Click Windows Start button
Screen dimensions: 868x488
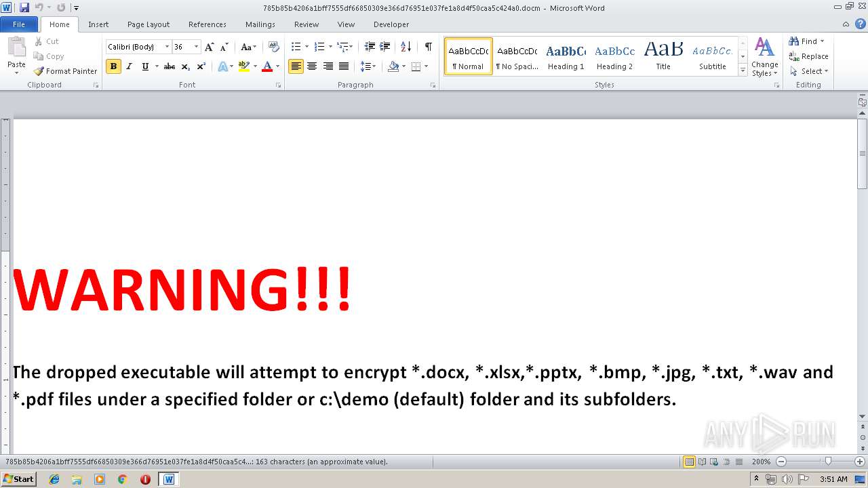(18, 479)
